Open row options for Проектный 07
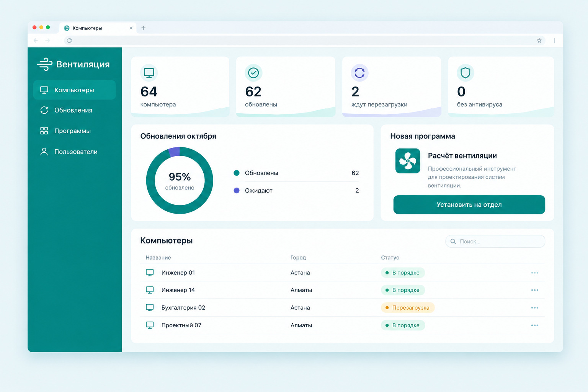The width and height of the screenshot is (588, 392). click(535, 325)
